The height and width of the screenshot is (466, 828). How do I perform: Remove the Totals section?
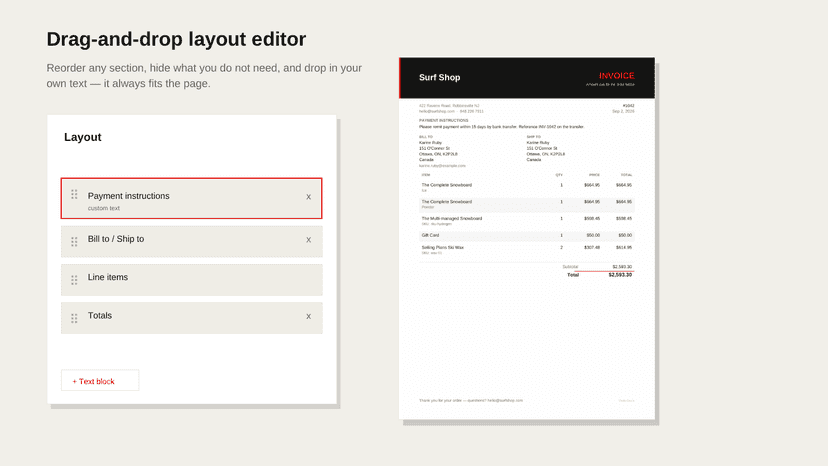[308, 316]
